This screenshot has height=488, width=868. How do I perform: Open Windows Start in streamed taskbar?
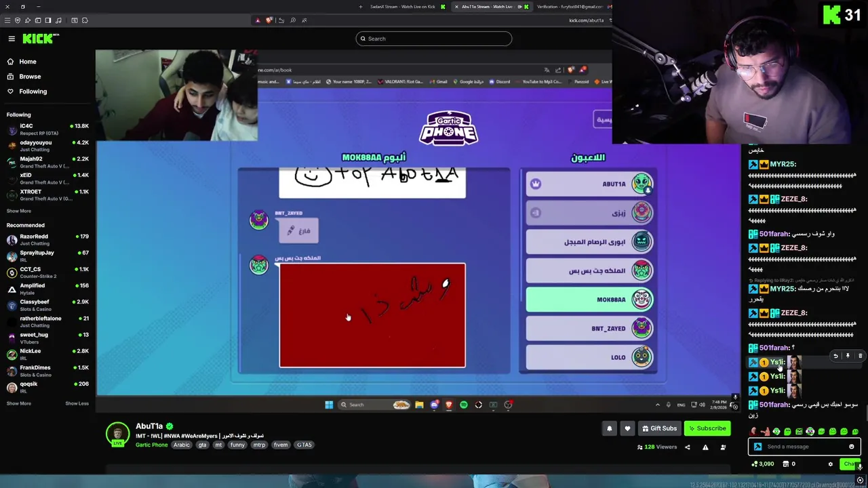329,405
